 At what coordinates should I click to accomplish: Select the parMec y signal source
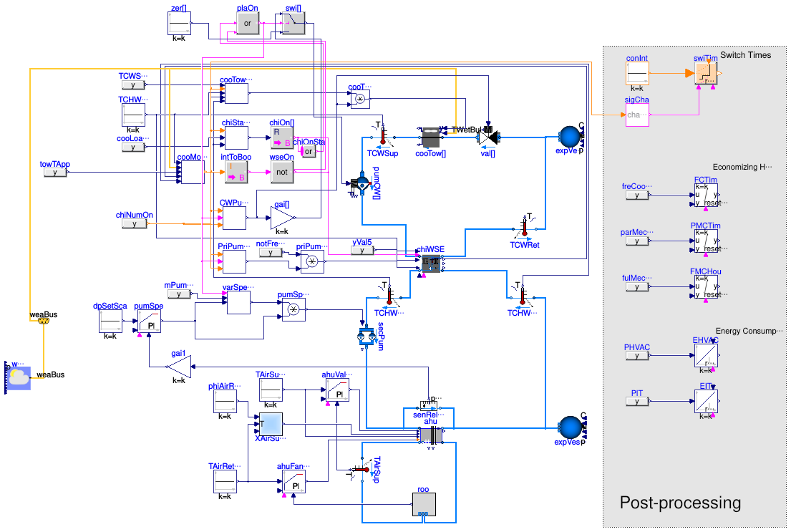click(x=637, y=241)
